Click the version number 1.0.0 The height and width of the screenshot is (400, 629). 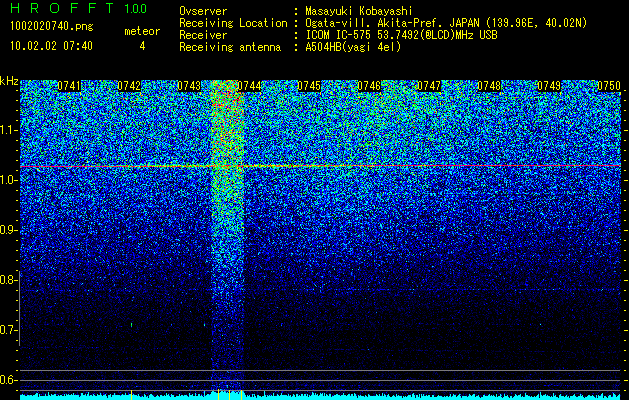point(136,8)
